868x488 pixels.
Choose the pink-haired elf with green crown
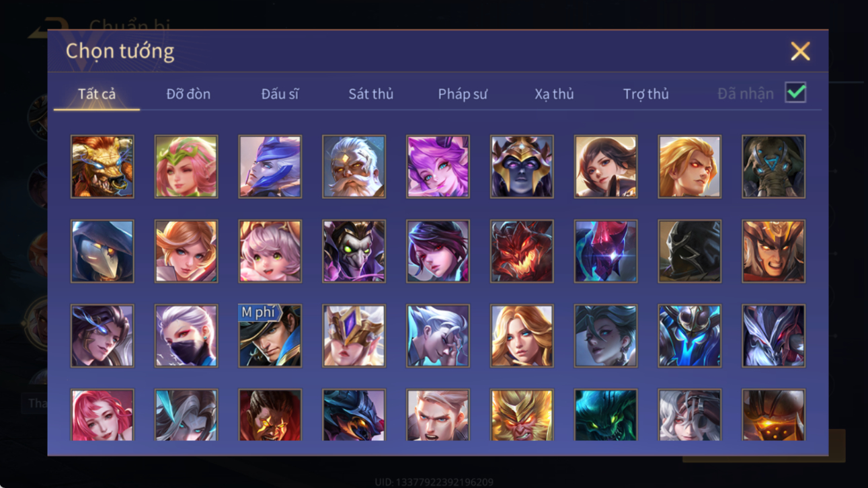186,167
